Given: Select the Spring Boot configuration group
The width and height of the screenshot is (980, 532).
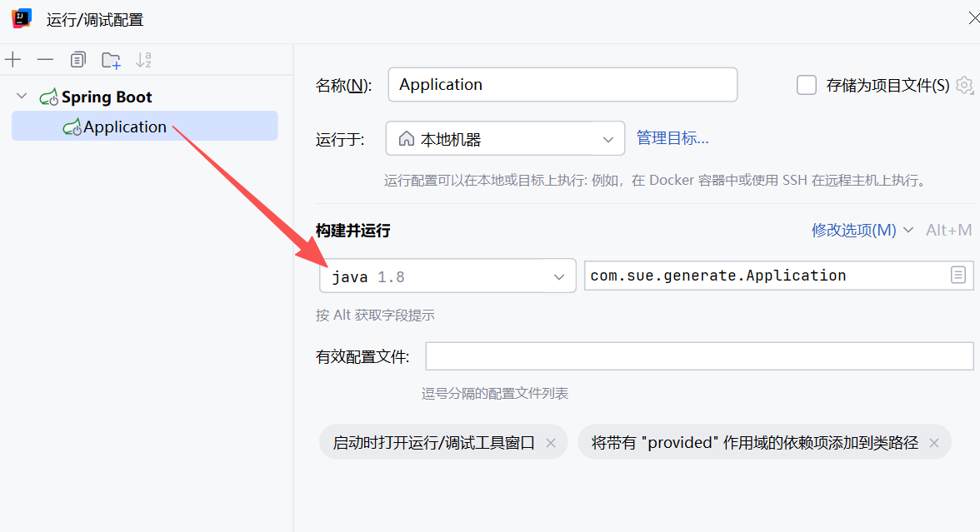Looking at the screenshot, I should click(107, 97).
